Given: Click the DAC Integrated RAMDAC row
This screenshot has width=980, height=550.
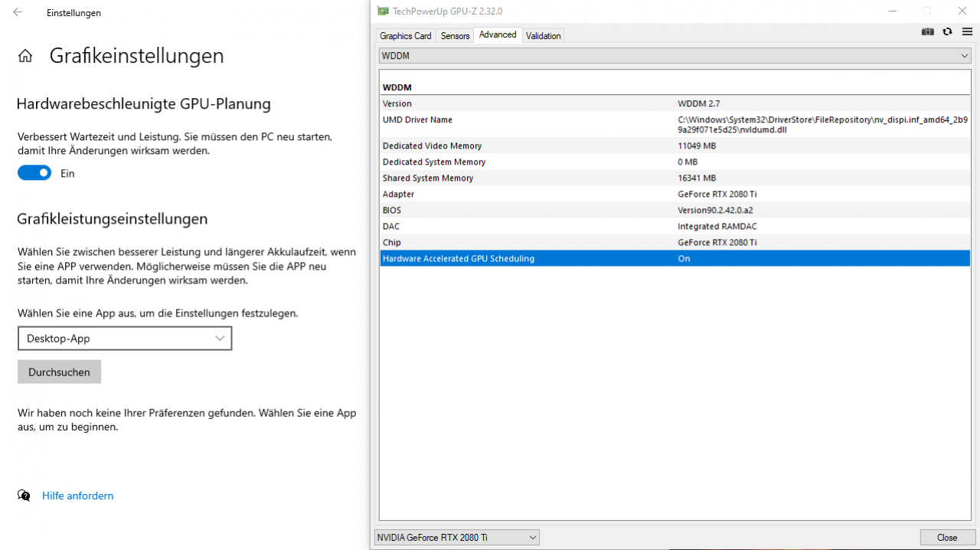Looking at the screenshot, I should tap(675, 226).
